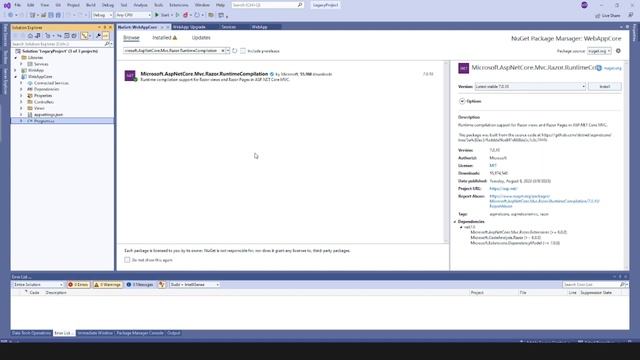Switch to WebApp Upgrade document tab
640x360 pixels.
pos(189,27)
